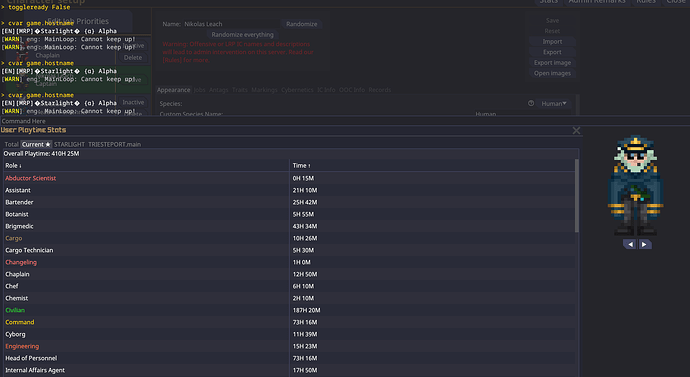Select the Engineering department row

[x=290, y=346]
